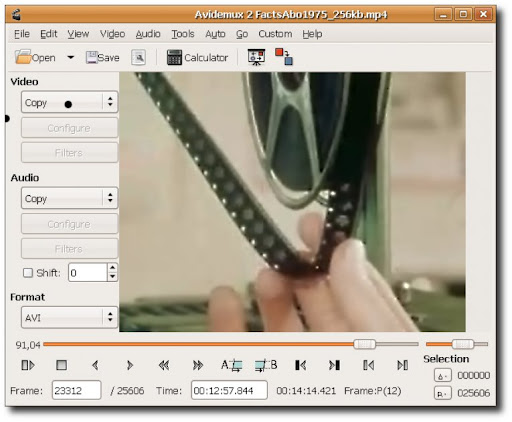Click the red-blue side display icon
The width and height of the screenshot is (512, 422).
[284, 57]
